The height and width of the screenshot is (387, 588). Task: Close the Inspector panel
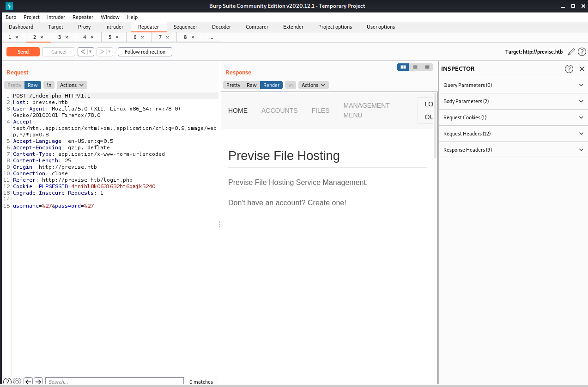tap(582, 69)
